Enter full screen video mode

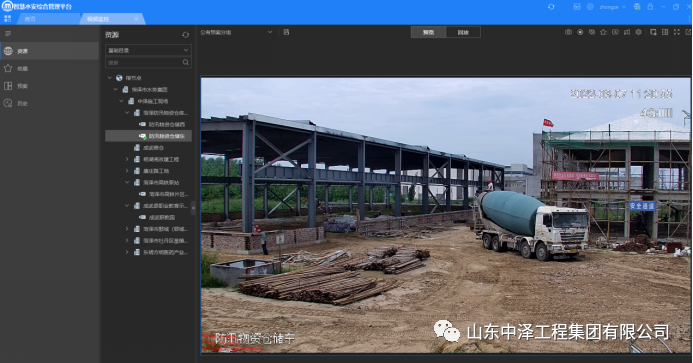coord(677,32)
